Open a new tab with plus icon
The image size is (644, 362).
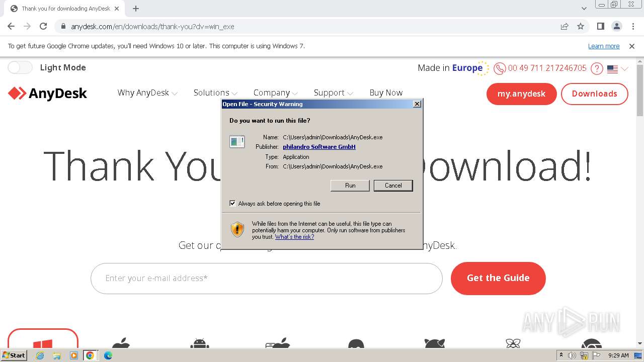coord(136,9)
